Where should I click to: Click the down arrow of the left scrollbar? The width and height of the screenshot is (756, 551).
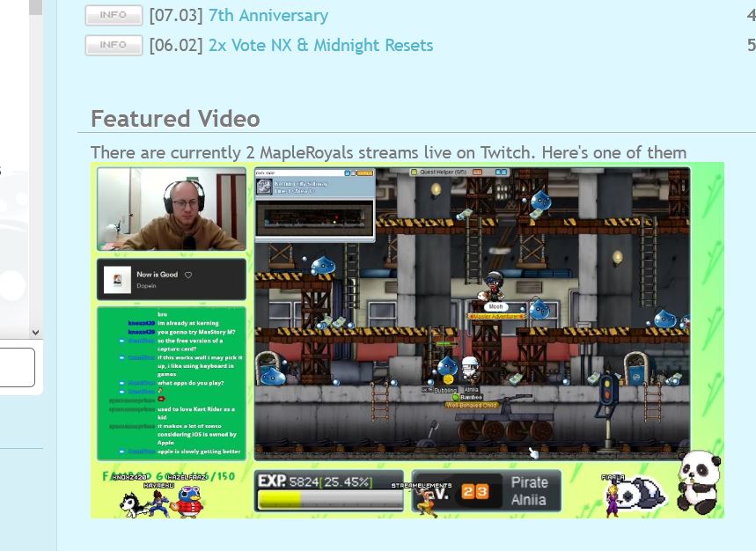(x=35, y=332)
